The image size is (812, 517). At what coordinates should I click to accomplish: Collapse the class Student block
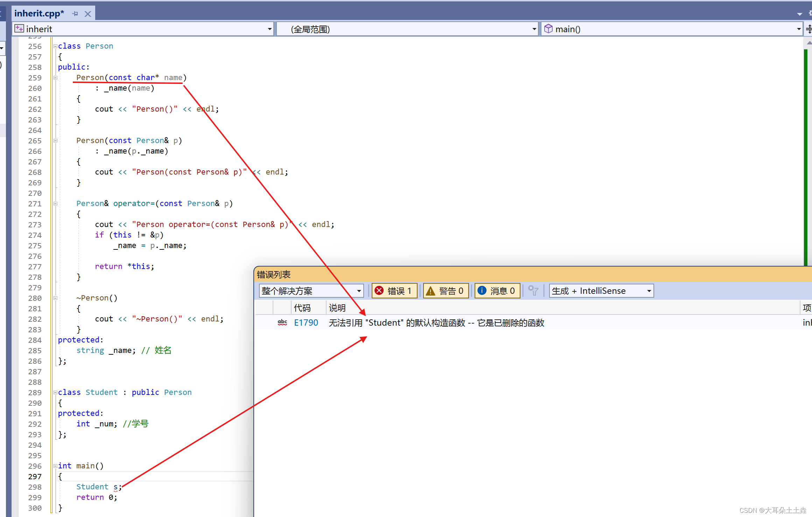[x=55, y=392]
